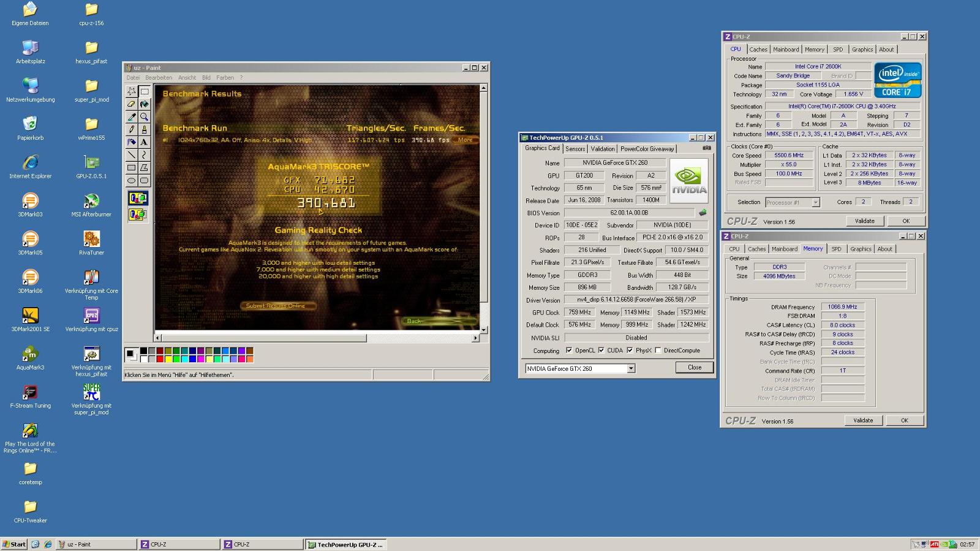Click Validate in the upper CPU-Z window
The height and width of the screenshot is (551, 980).
864,221
